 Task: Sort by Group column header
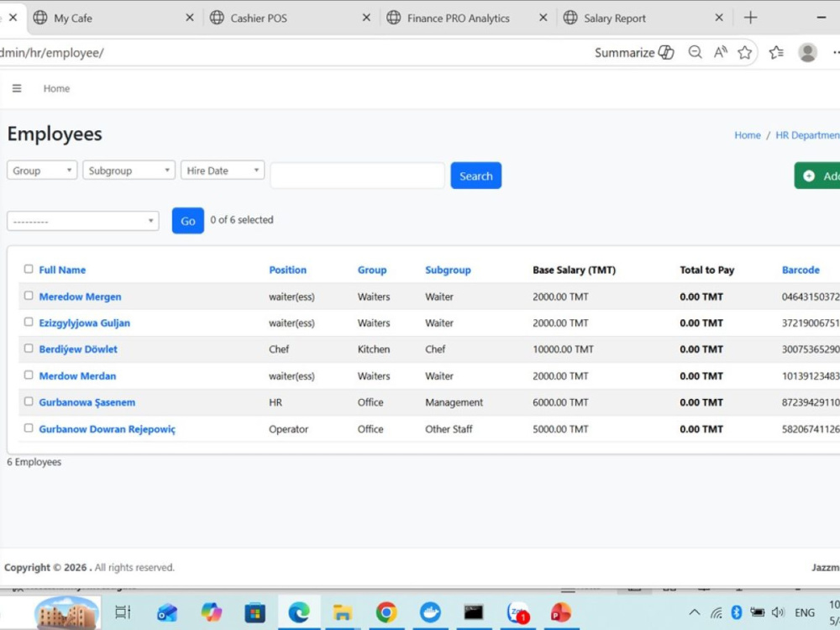(x=372, y=270)
